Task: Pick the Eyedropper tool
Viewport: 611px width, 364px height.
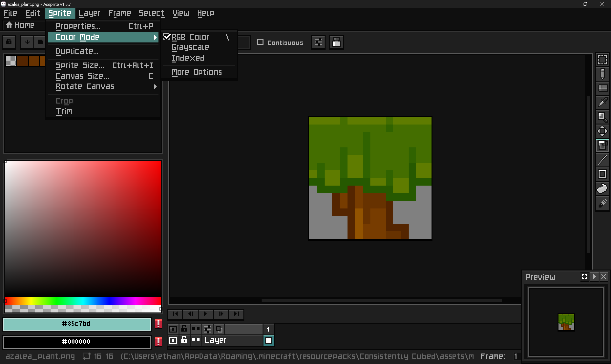Action: click(602, 103)
